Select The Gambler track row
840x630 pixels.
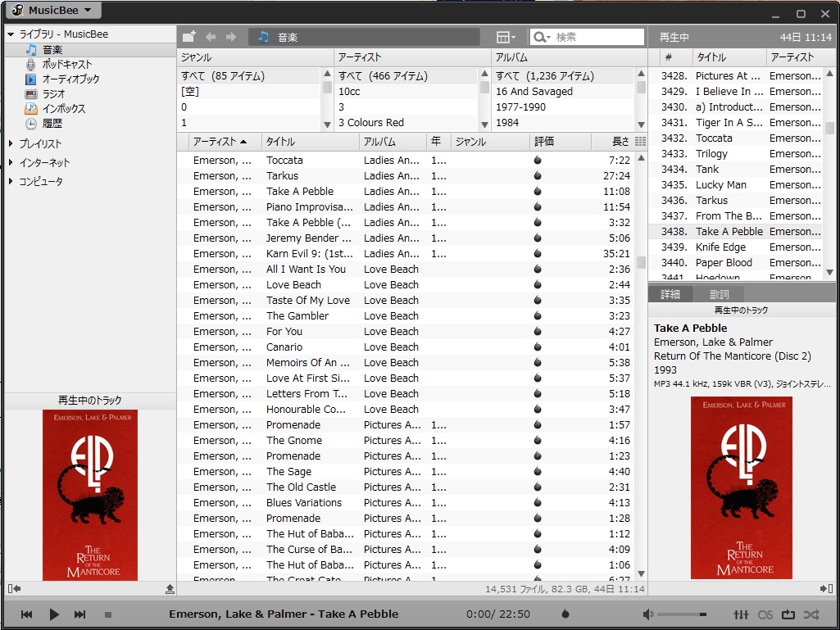click(405, 315)
